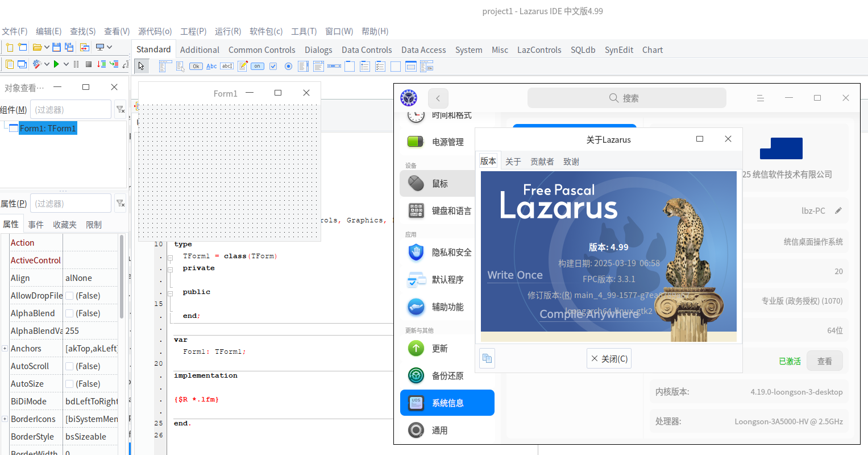The image size is (868, 455).
Task: Pick the TEdit component icon
Action: [x=227, y=66]
